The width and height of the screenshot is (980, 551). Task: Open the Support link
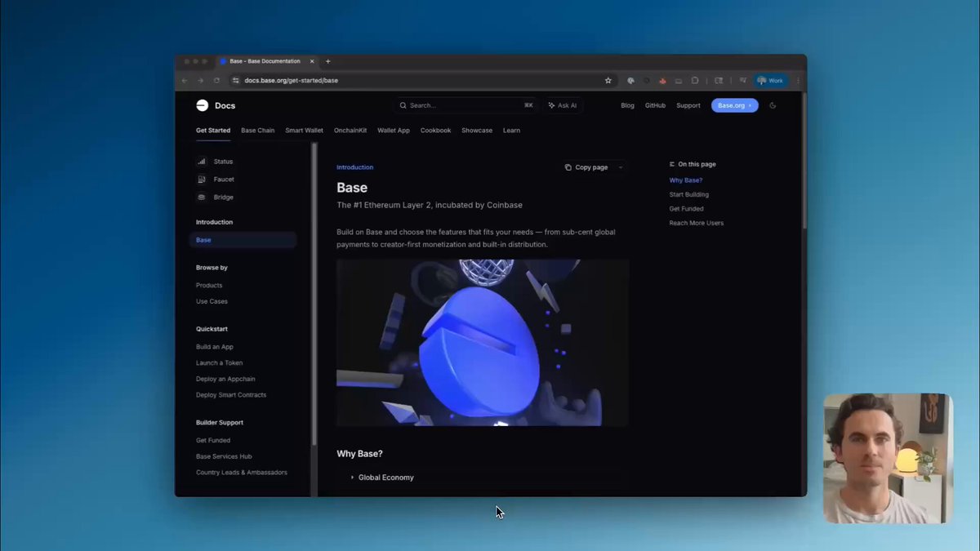click(x=688, y=105)
